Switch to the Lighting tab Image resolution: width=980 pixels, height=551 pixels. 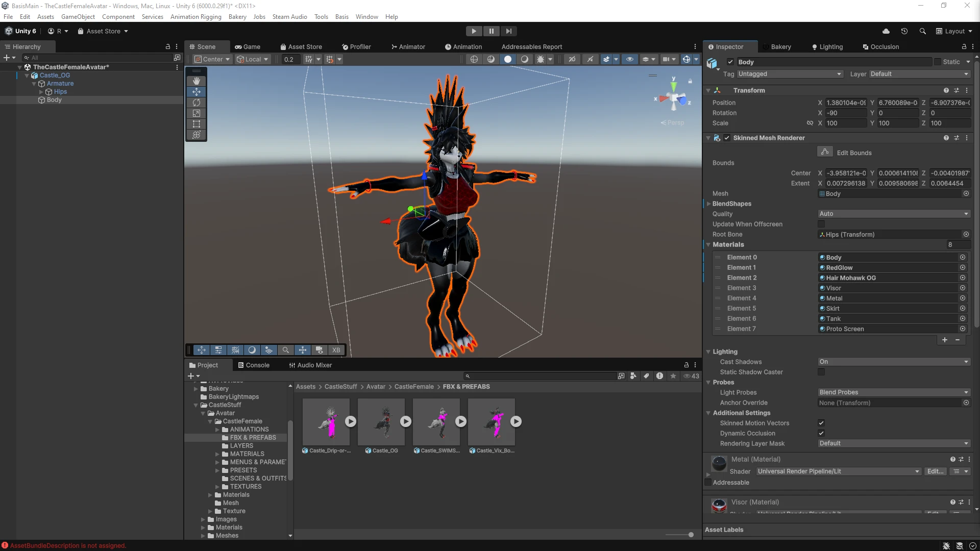point(827,46)
